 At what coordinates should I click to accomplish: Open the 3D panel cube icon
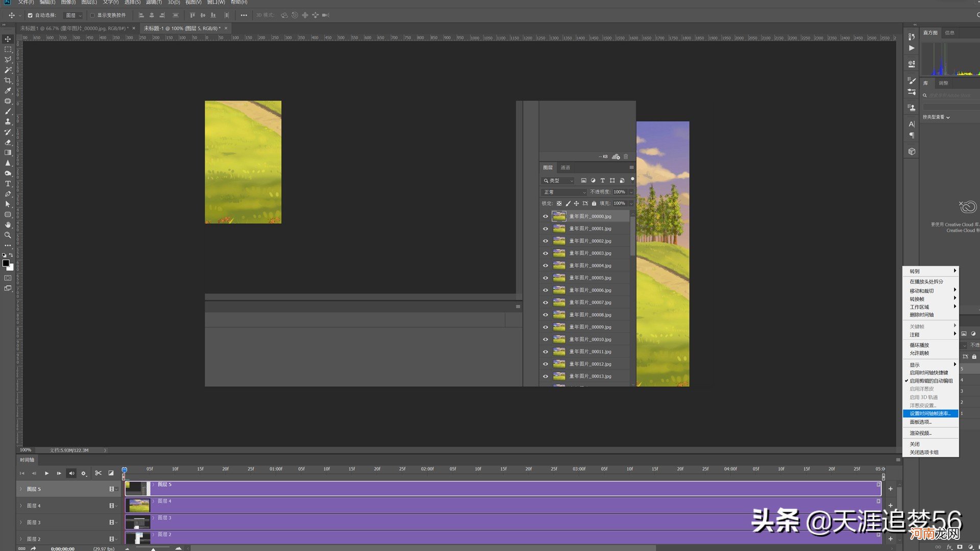pyautogui.click(x=912, y=152)
